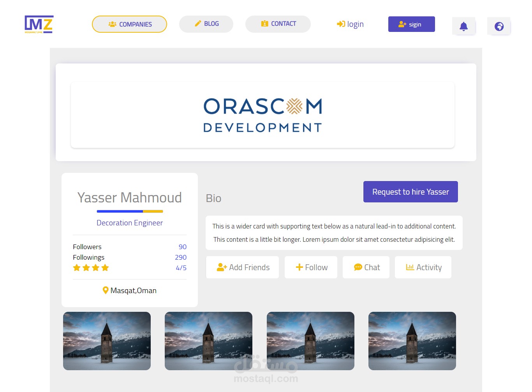Click the Followers count 90
Screen dimensions: 532x392
(x=183, y=247)
